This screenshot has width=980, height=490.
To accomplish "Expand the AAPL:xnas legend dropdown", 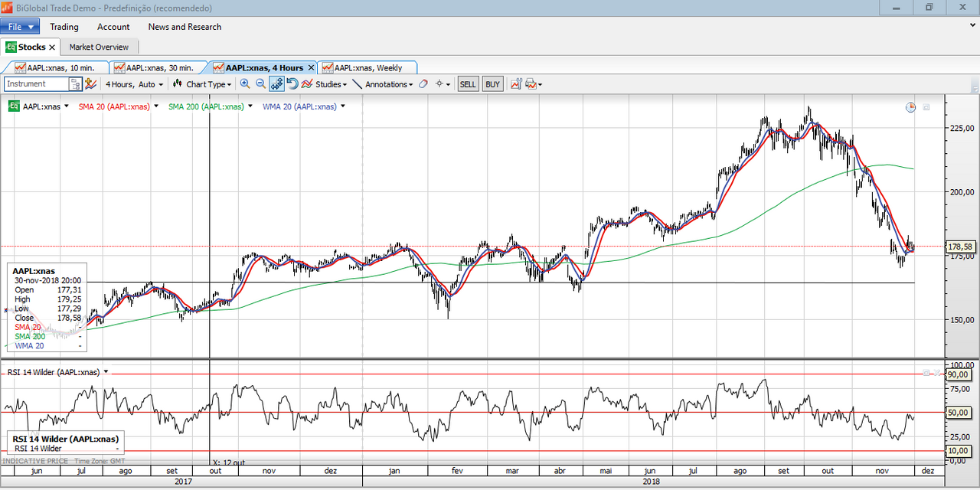I will (67, 106).
